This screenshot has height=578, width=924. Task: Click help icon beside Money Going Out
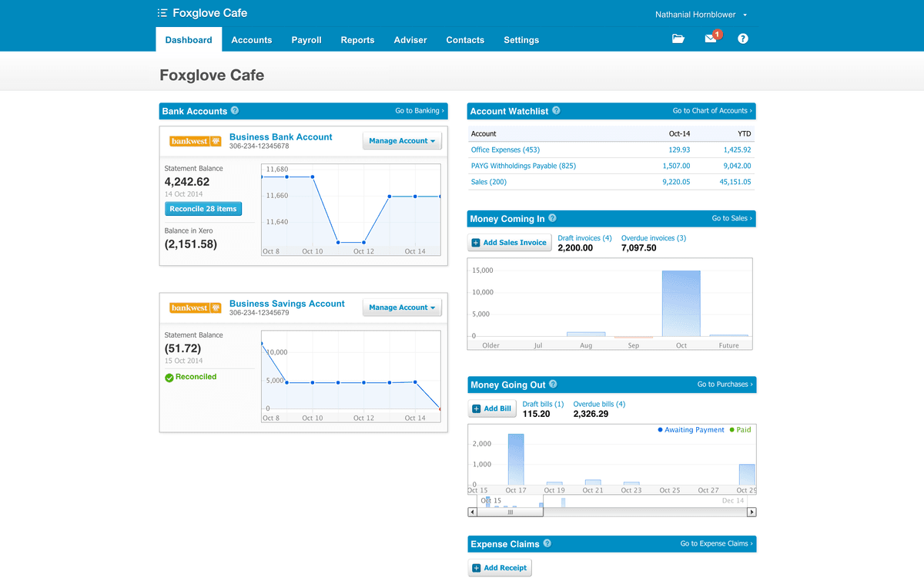tap(553, 385)
